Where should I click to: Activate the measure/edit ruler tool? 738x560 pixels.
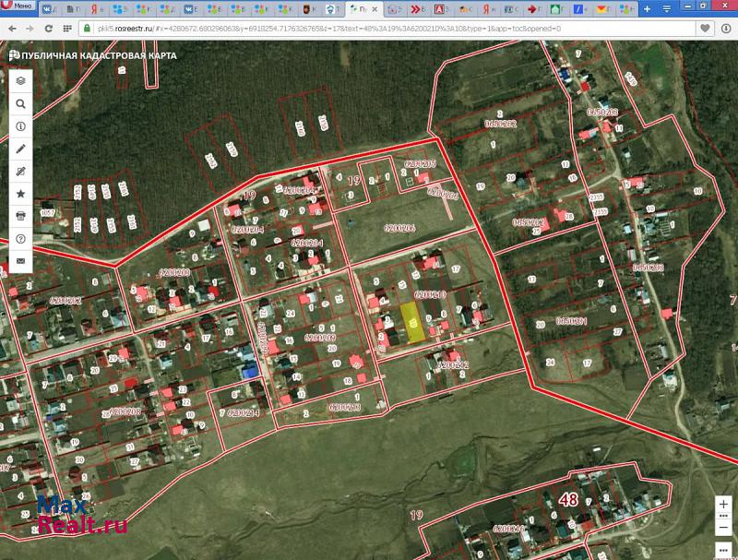click(20, 172)
